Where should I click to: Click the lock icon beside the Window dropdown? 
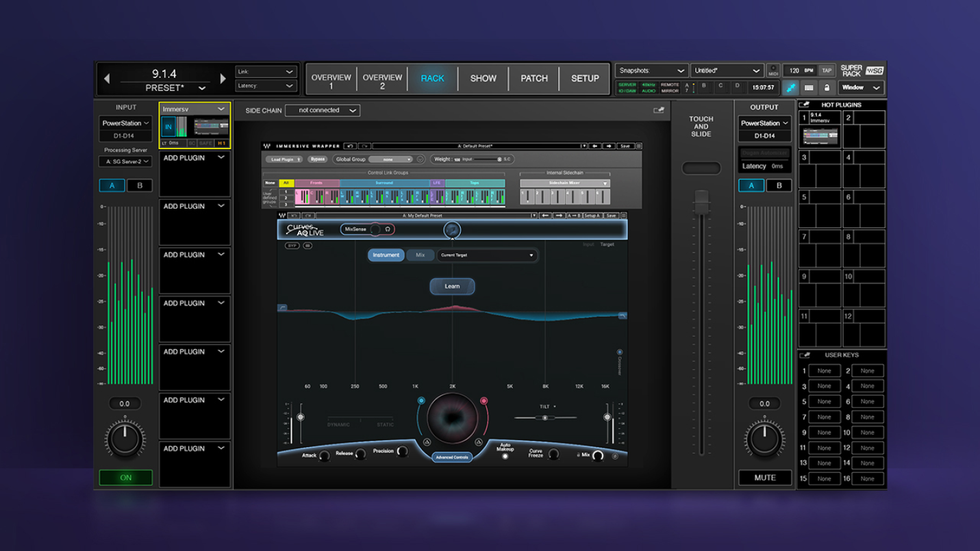point(827,88)
